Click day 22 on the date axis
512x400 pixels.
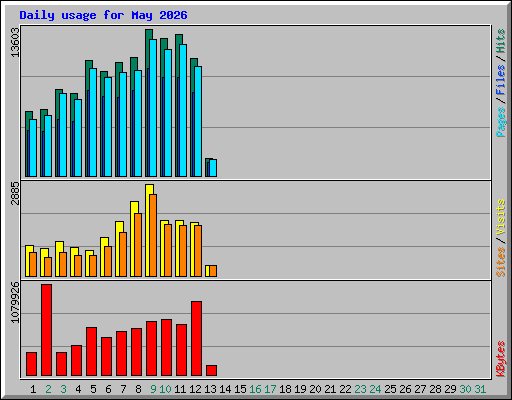click(345, 389)
